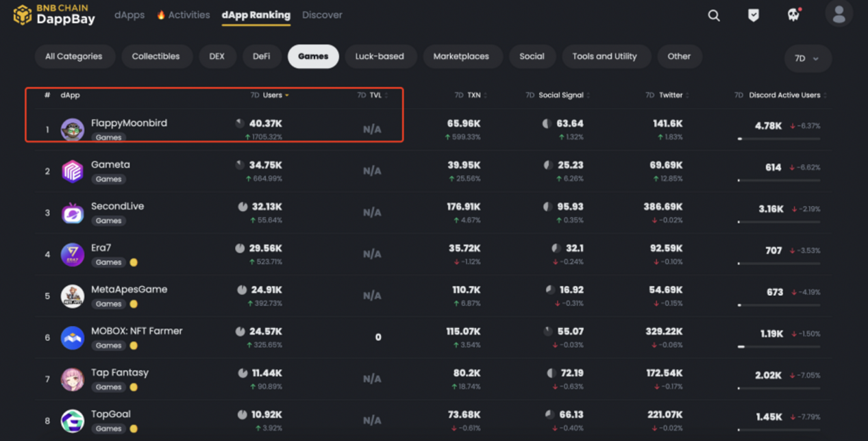
Task: Open the Gameta app icon
Action: point(73,171)
